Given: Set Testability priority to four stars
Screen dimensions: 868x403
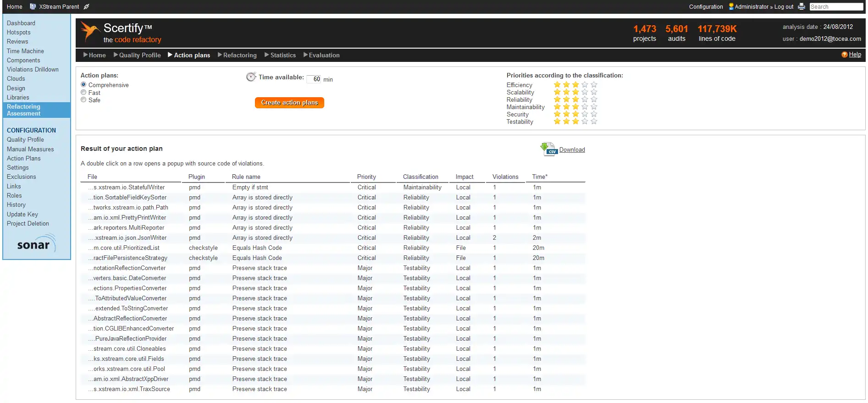Looking at the screenshot, I should point(585,121).
